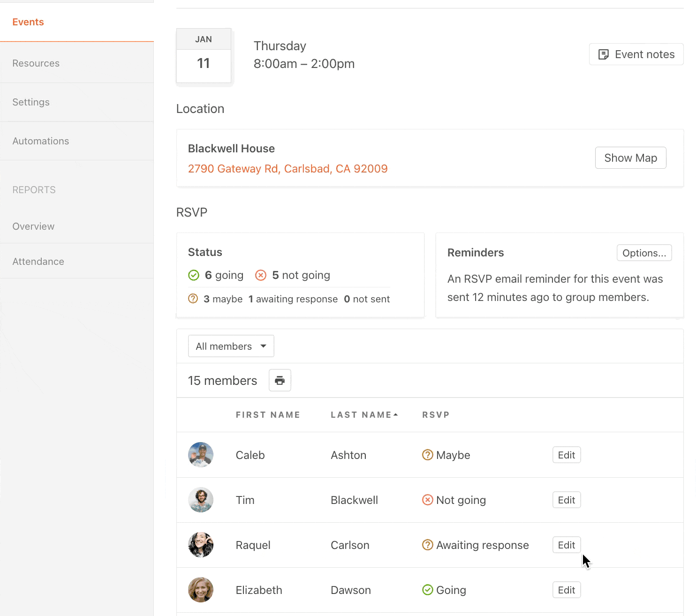Screen dimensions: 696x616
Task: Open the All members filter dropdown
Action: click(231, 346)
